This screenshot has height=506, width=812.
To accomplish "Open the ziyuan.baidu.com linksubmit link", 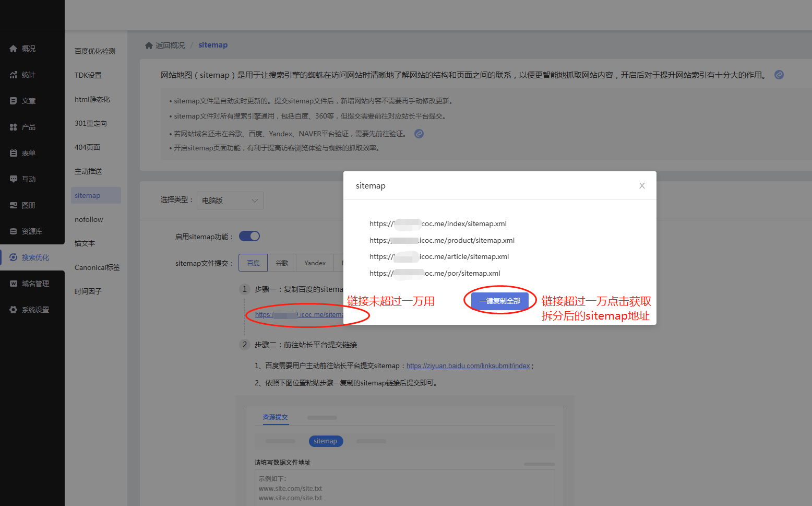I will pyautogui.click(x=468, y=366).
